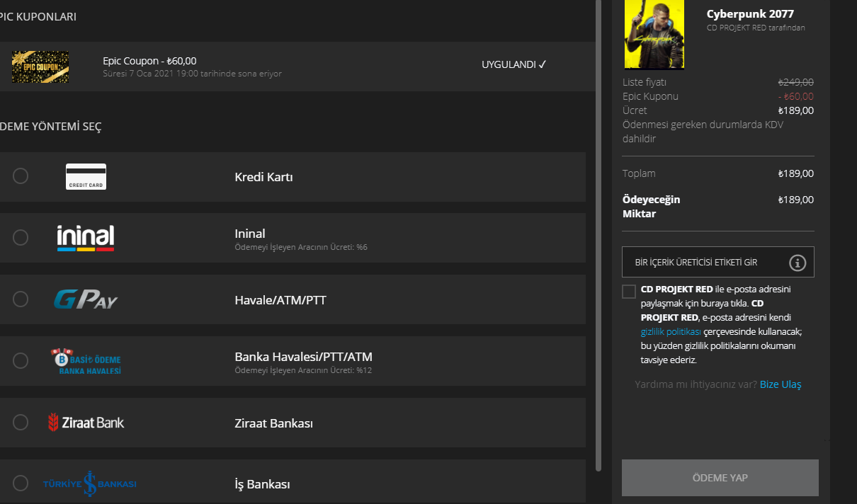
Task: Select the Kredi Kartı radio button
Action: point(21,176)
